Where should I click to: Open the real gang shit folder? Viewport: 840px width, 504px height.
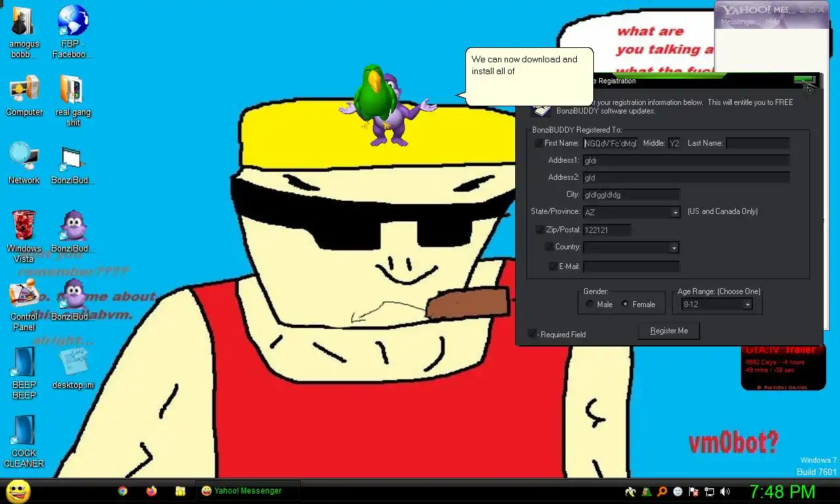pos(73,100)
